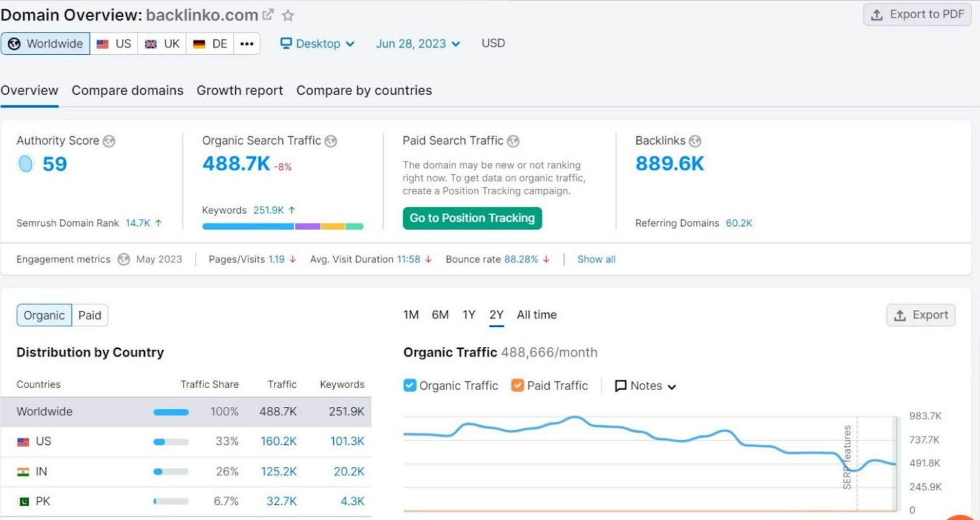Image resolution: width=980 pixels, height=520 pixels.
Task: Click the yellow segment of keywords bar
Action: [x=333, y=227]
